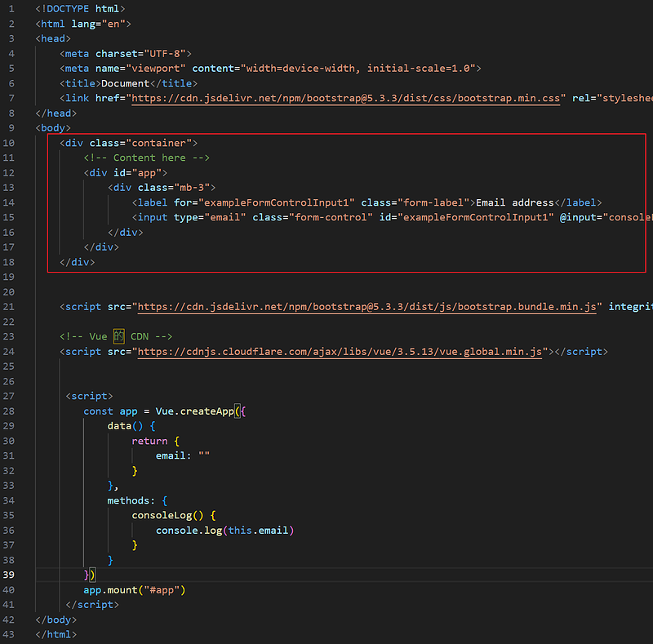Open the Vue global CDN URL
The image size is (653, 644).
point(340,352)
